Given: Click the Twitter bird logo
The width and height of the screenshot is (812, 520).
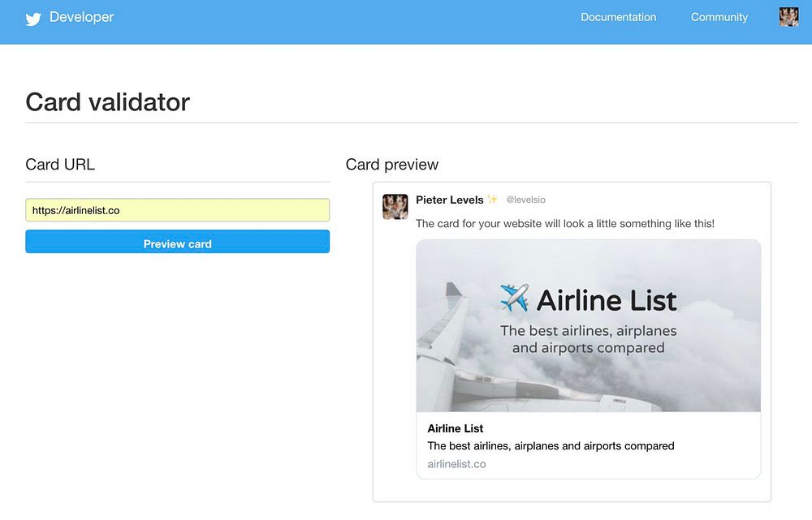Looking at the screenshot, I should click(x=33, y=19).
